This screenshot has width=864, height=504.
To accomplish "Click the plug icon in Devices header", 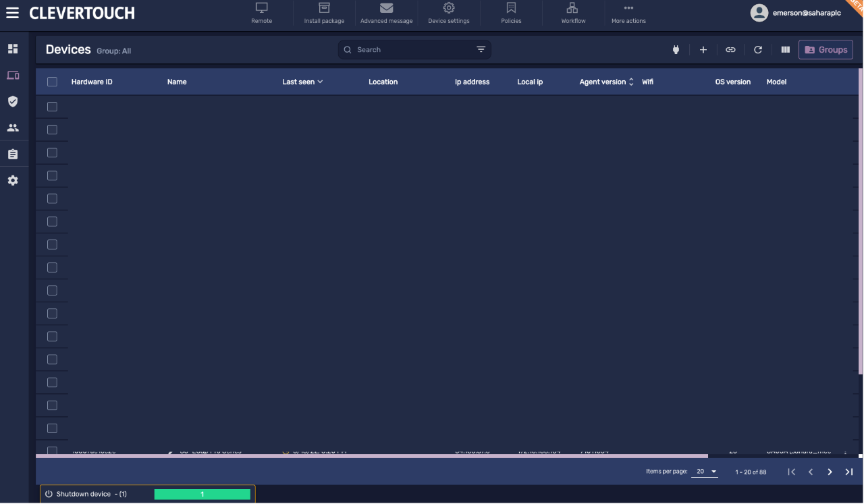I will pos(676,49).
